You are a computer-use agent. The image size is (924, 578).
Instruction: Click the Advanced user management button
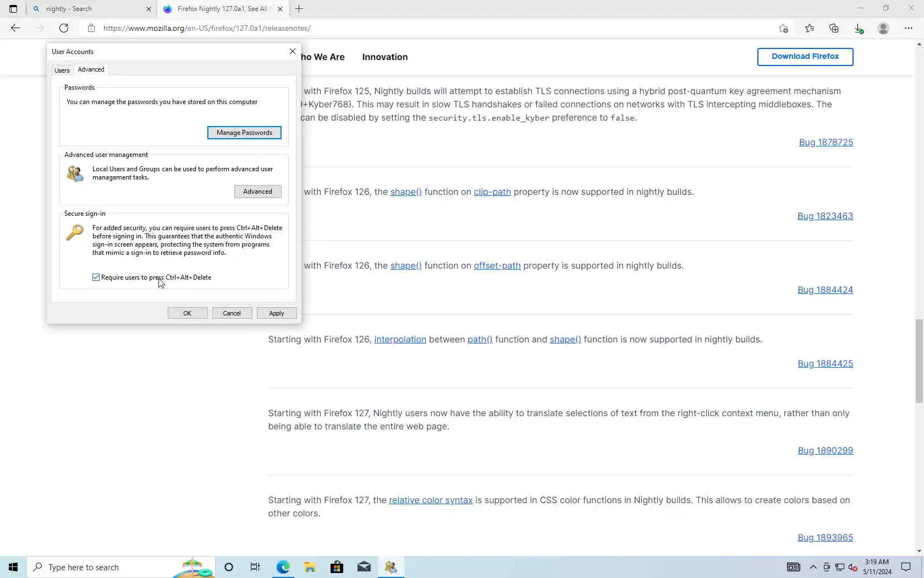point(257,192)
